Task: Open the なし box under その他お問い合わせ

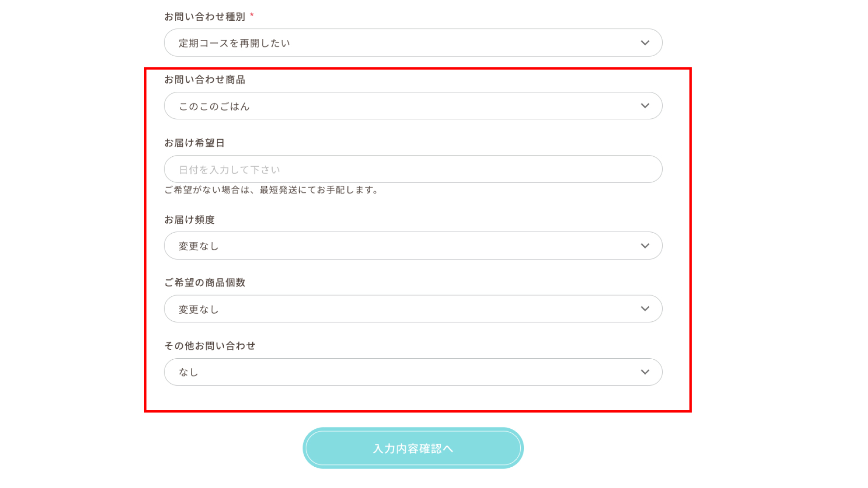Action: click(x=413, y=372)
